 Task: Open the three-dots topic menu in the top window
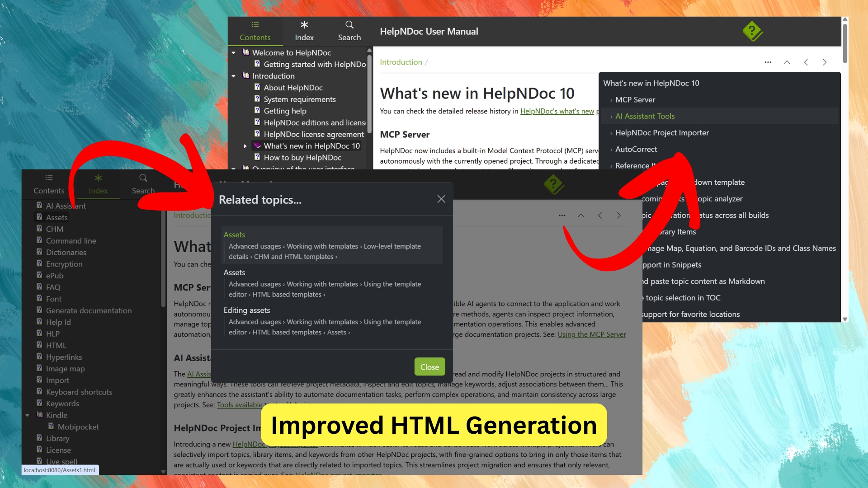tap(768, 62)
